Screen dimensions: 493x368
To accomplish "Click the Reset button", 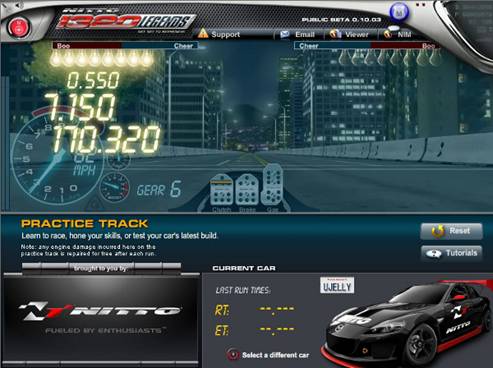I will pos(451,231).
